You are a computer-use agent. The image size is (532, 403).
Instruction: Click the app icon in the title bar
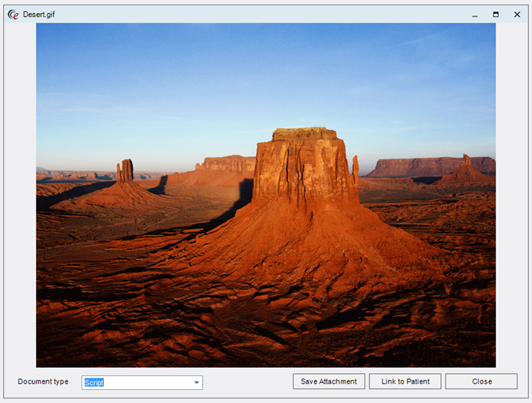13,14
